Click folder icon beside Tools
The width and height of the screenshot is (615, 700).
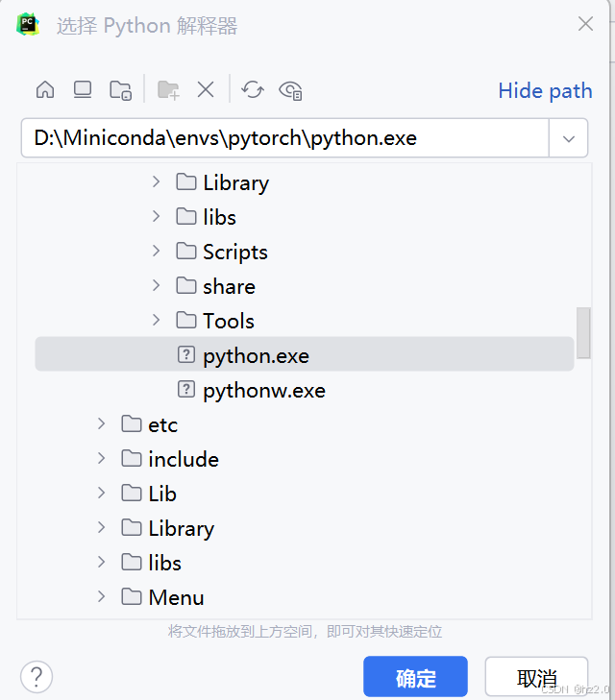[186, 320]
